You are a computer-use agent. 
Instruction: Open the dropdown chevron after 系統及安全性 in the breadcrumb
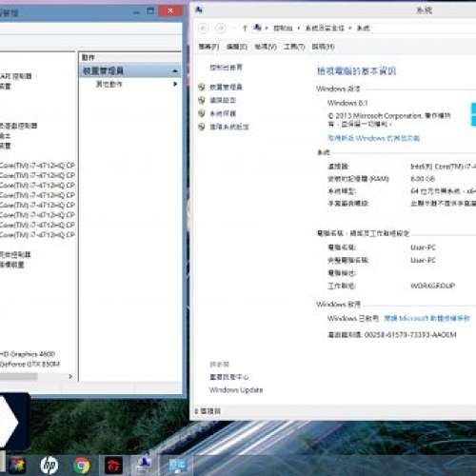coord(350,29)
